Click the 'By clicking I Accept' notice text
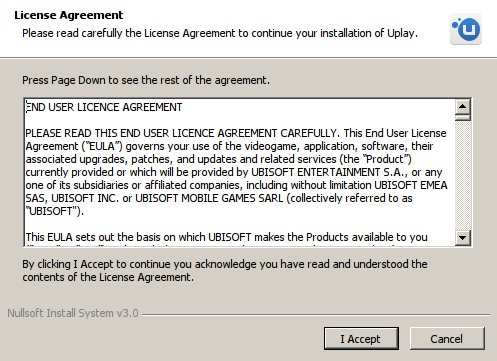 coord(225,271)
